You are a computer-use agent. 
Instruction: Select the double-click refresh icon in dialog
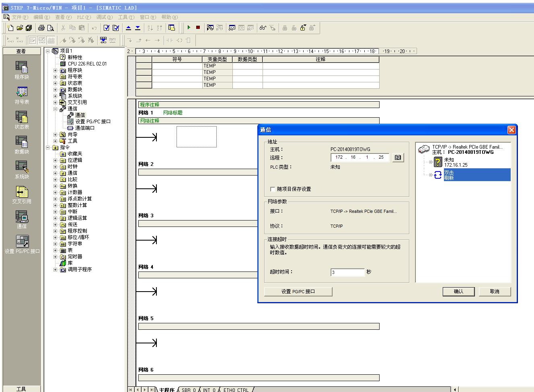tap(438, 175)
